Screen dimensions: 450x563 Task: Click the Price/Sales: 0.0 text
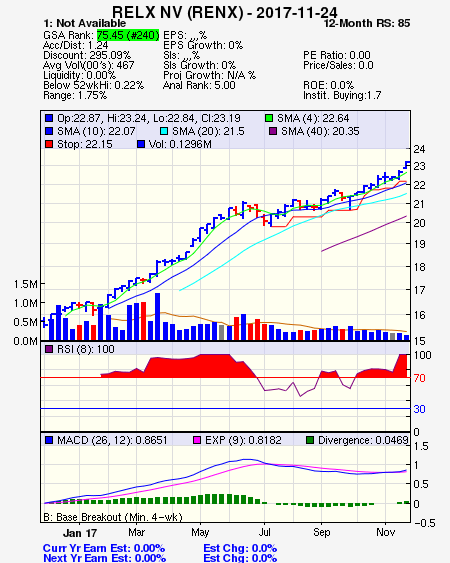pos(338,65)
